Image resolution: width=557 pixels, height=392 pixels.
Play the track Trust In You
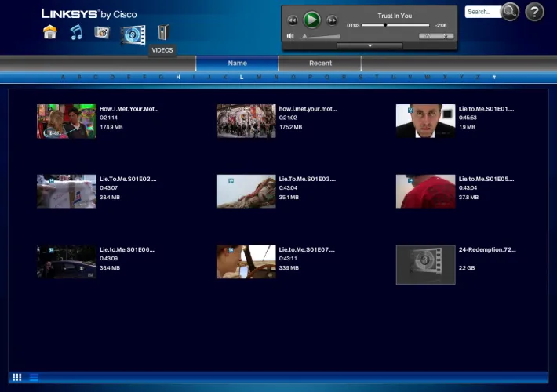312,20
